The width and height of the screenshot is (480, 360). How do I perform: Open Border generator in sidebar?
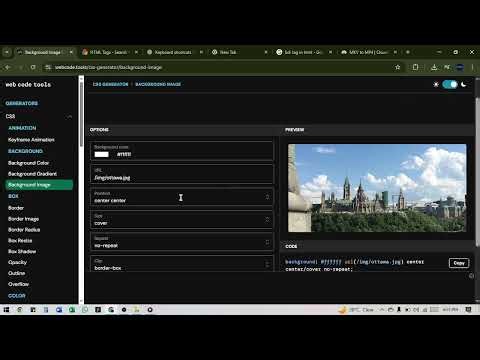point(16,208)
